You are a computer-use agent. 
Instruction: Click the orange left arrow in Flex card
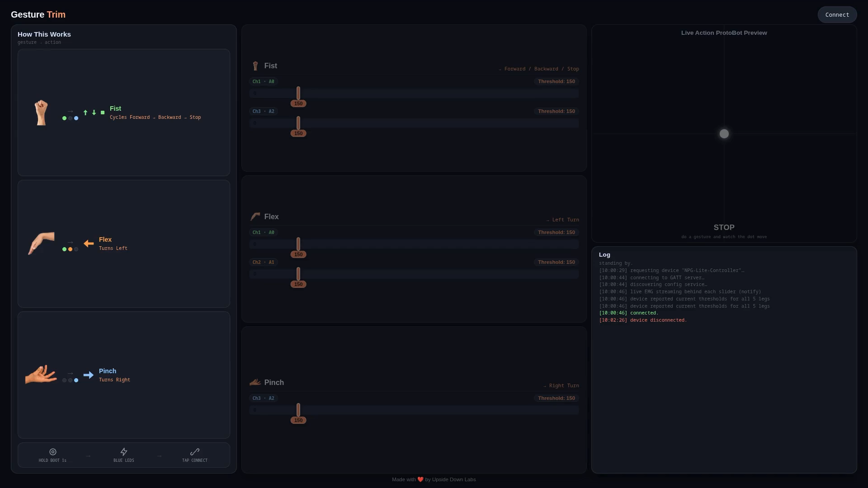89,244
